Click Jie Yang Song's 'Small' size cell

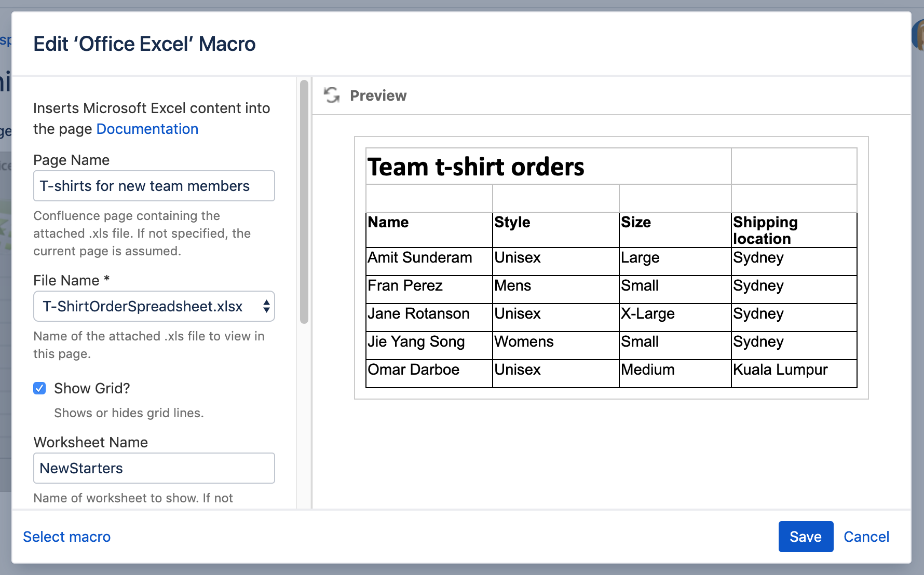(675, 346)
